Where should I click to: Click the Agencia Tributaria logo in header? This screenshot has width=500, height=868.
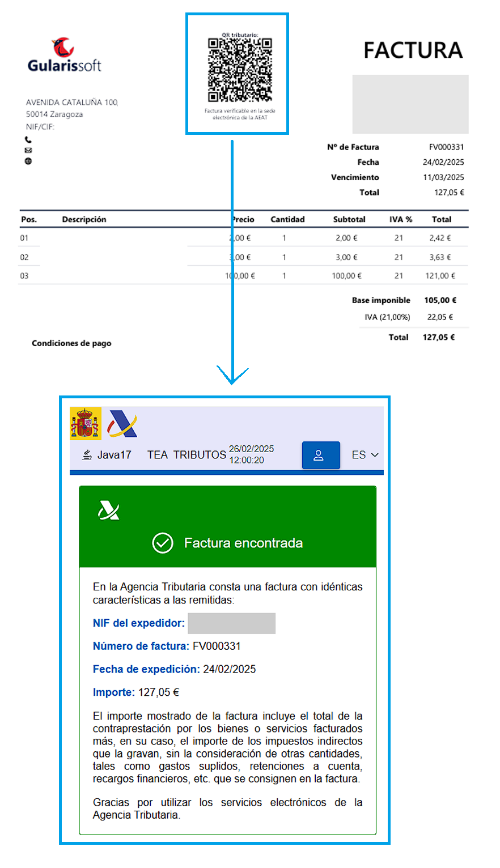(x=123, y=423)
